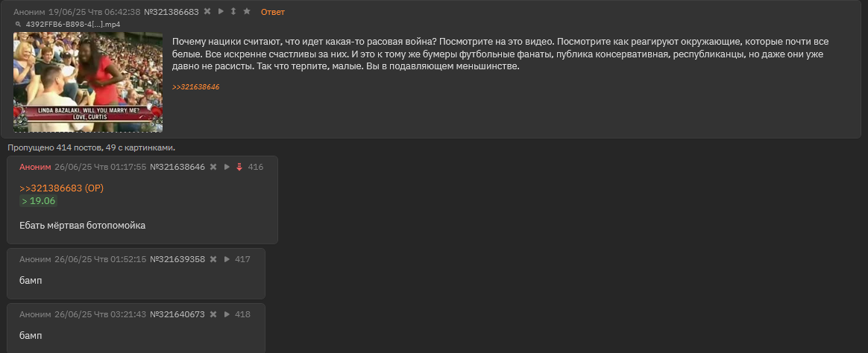Click post number №321386683 to quote it
Image resolution: width=868 pixels, height=353 pixels.
click(171, 12)
